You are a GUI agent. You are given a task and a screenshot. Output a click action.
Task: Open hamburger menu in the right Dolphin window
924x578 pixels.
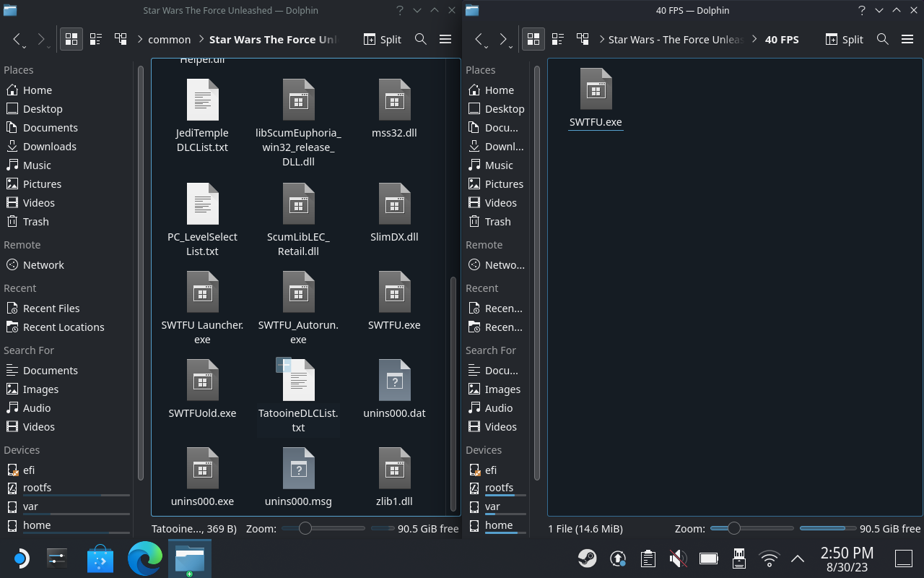tap(907, 39)
